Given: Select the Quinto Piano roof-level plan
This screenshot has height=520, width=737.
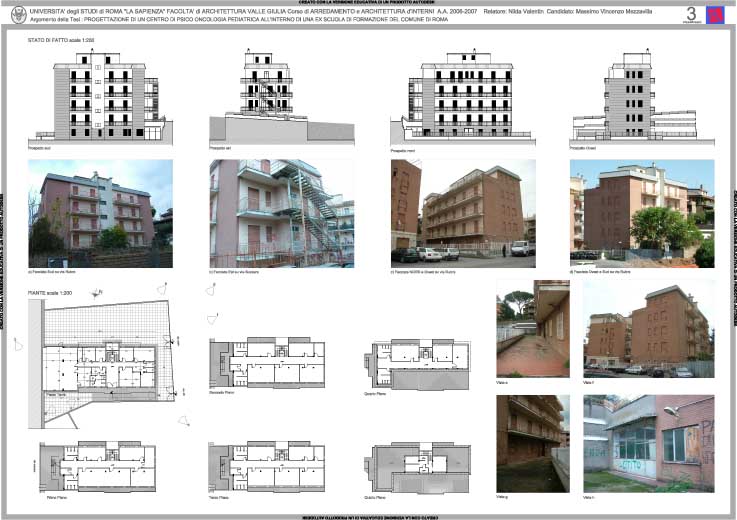Looking at the screenshot, I should (418, 468).
